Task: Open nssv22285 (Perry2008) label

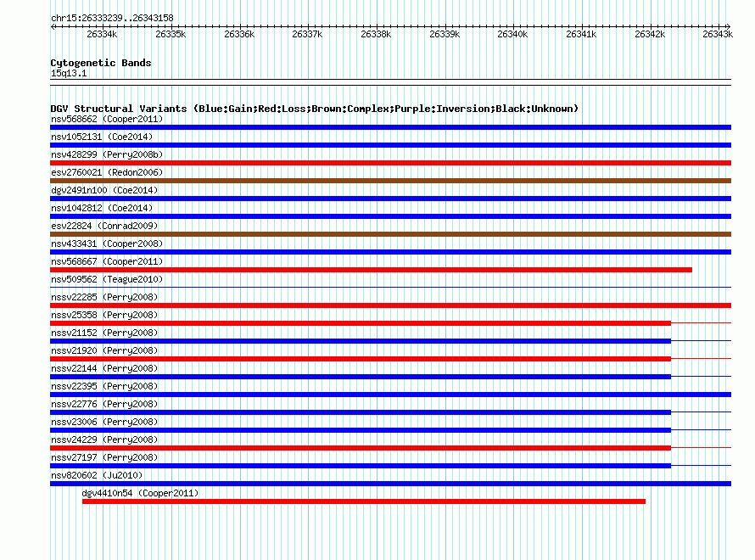Action: (104, 297)
